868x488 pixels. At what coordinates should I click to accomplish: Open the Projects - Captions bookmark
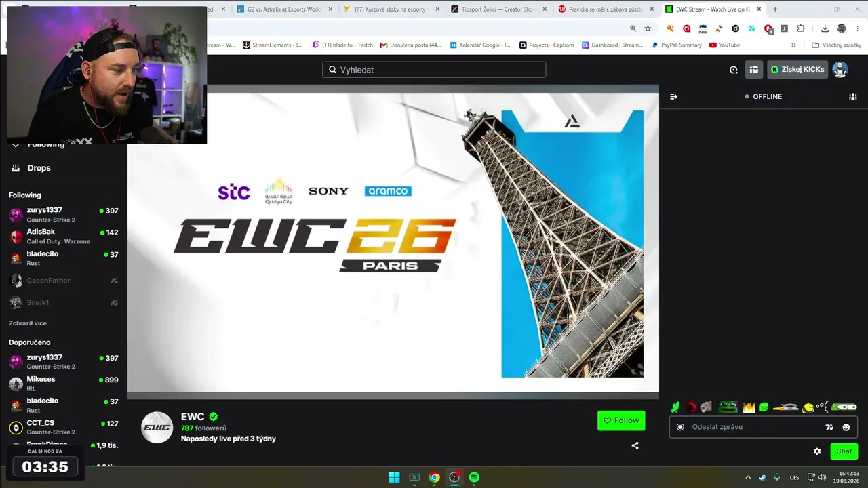(x=547, y=45)
